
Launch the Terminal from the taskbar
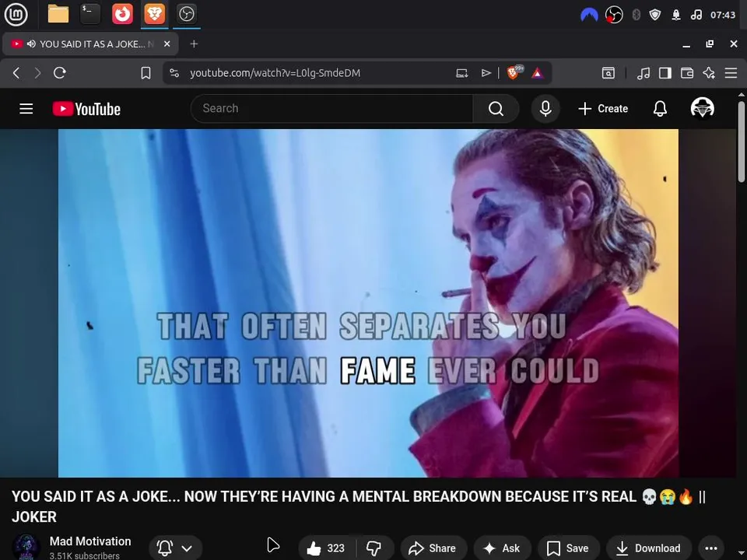[90, 14]
